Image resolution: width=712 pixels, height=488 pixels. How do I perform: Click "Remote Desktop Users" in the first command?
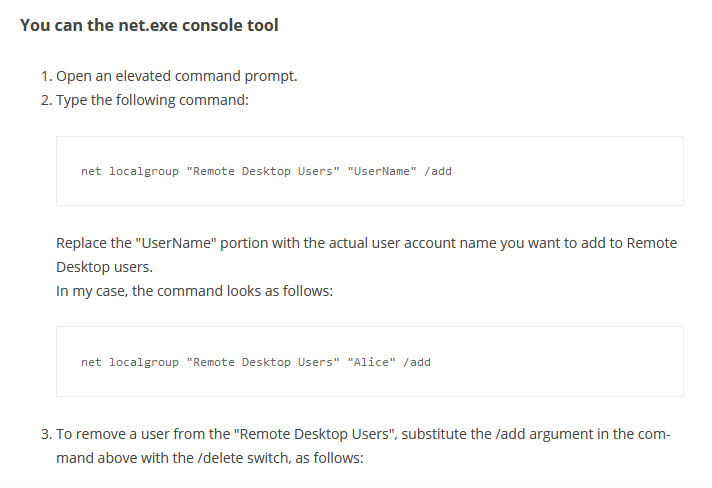(262, 172)
